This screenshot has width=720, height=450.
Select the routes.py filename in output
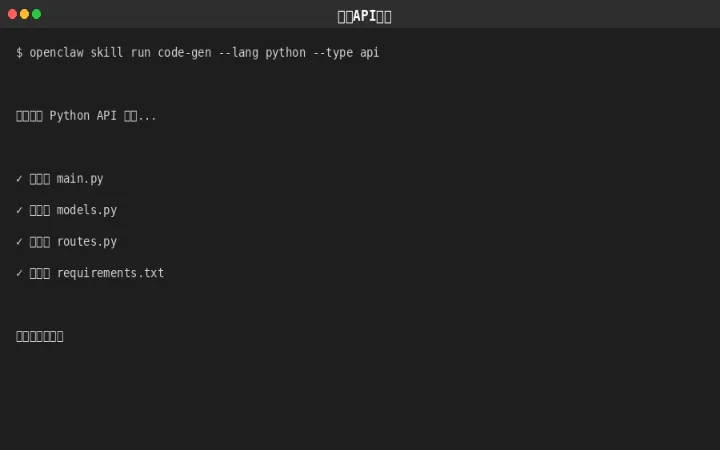[x=86, y=242]
